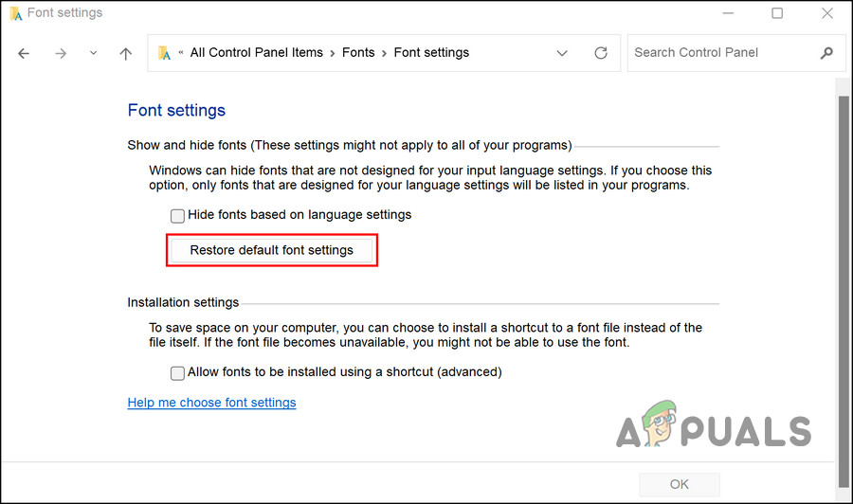Expand the address bar history dropdown
Viewport: 853px width, 504px height.
coord(562,53)
